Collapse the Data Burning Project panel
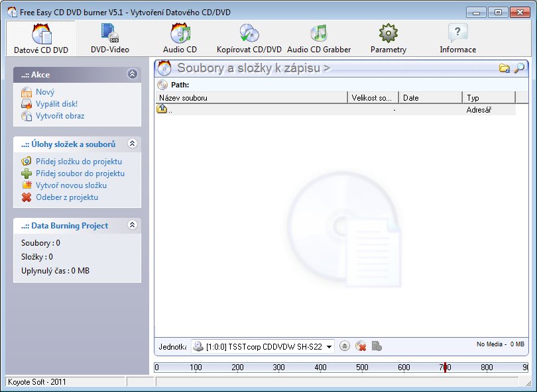The width and height of the screenshot is (537, 392). pos(132,224)
